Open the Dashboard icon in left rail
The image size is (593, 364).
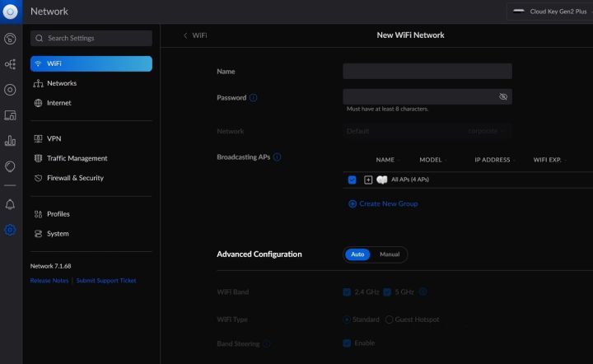click(x=10, y=39)
